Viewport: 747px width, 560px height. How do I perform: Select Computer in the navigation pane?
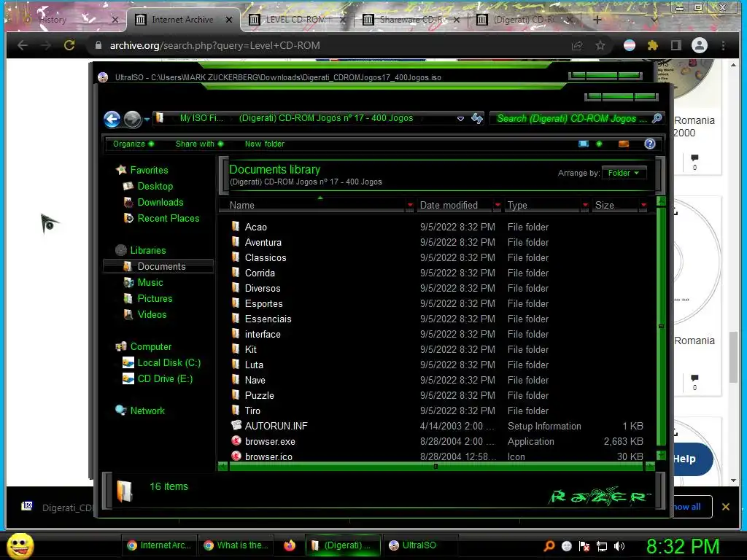pyautogui.click(x=150, y=346)
